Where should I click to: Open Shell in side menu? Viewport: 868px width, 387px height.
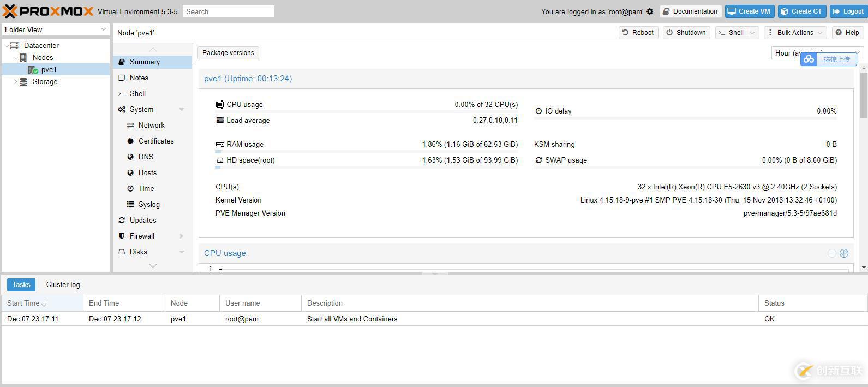[152, 93]
